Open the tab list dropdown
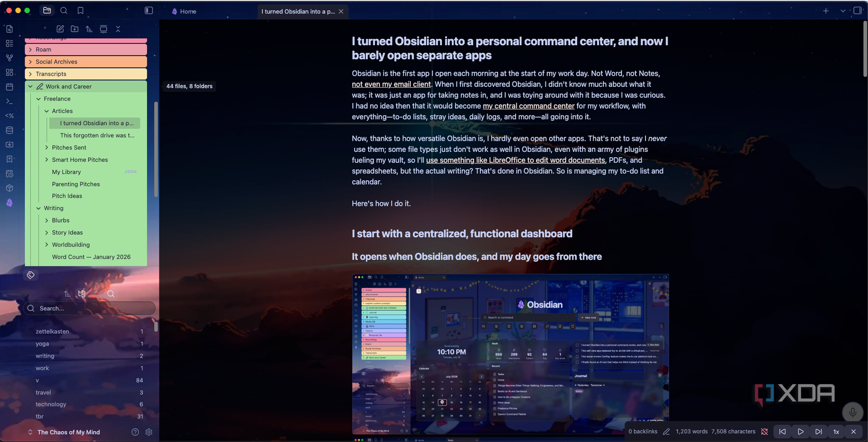 pyautogui.click(x=843, y=11)
